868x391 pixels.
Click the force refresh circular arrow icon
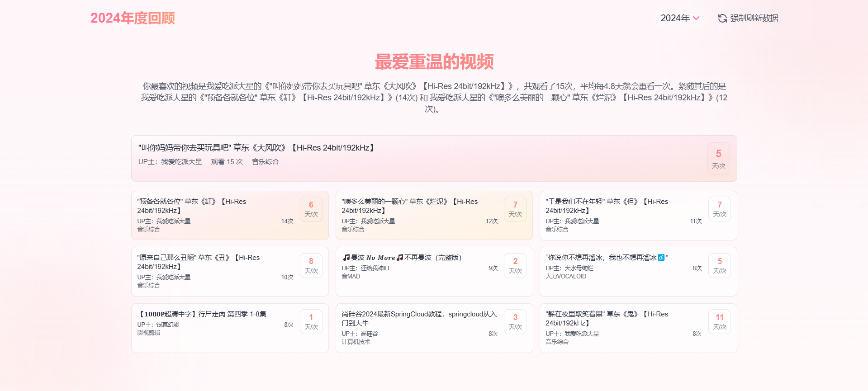(722, 18)
